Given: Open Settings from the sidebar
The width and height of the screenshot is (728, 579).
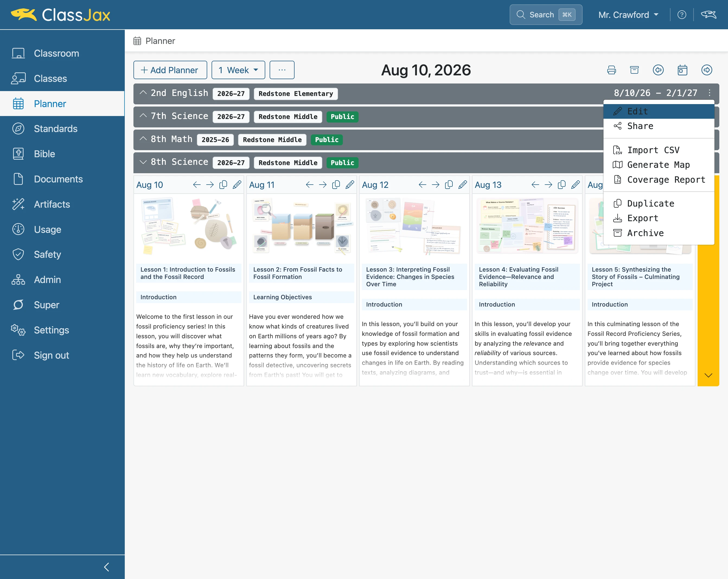Looking at the screenshot, I should 62,330.
